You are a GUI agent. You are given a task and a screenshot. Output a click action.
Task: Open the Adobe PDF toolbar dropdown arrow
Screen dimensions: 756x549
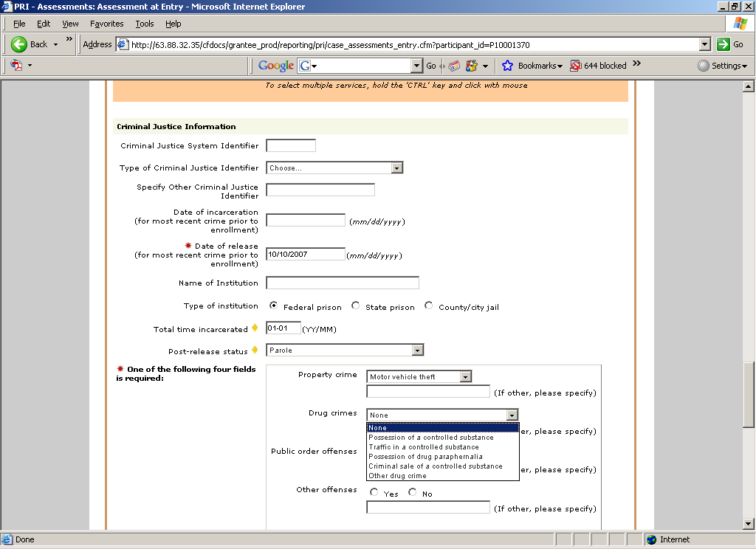tap(30, 65)
